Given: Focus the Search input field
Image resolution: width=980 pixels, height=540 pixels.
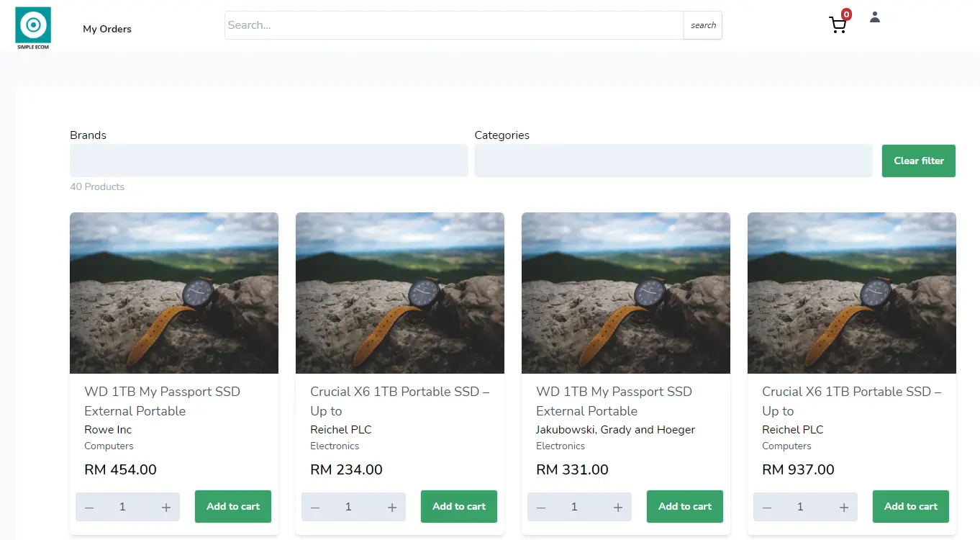Looking at the screenshot, I should pos(453,25).
